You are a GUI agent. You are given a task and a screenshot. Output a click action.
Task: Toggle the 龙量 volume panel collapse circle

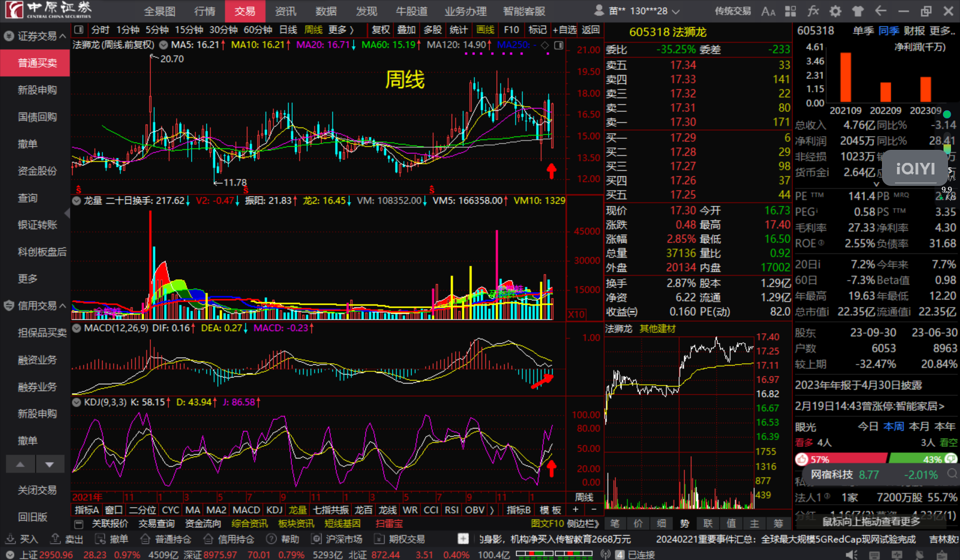point(76,201)
